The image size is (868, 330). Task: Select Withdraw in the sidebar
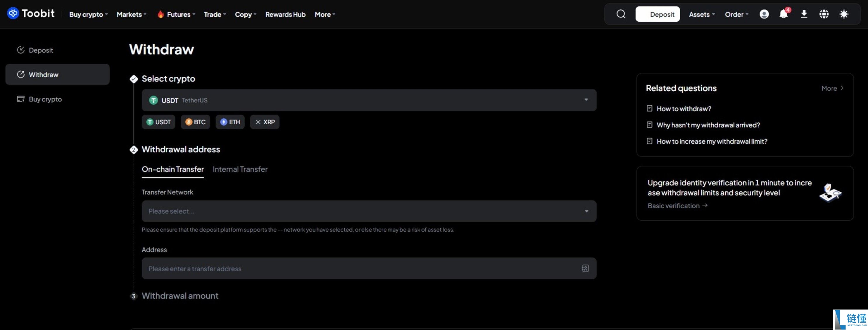pyautogui.click(x=57, y=75)
